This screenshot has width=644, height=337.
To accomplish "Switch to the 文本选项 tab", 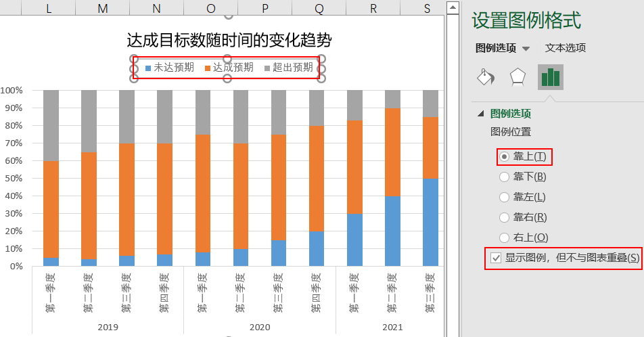I will tap(565, 48).
